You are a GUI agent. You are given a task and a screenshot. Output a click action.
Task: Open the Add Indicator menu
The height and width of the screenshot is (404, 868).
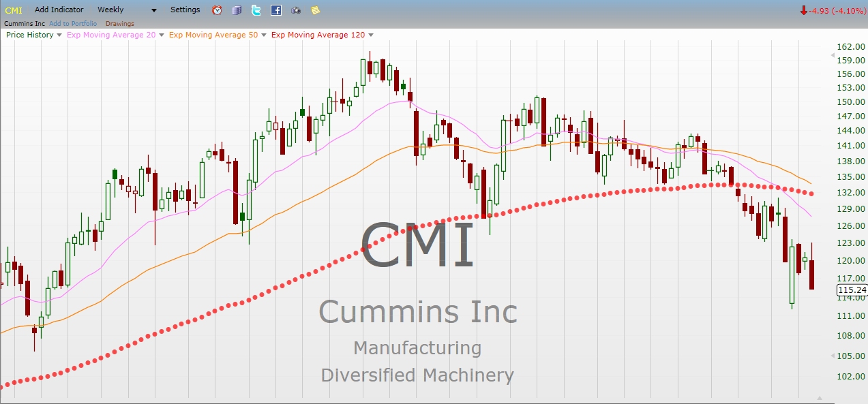(x=59, y=10)
